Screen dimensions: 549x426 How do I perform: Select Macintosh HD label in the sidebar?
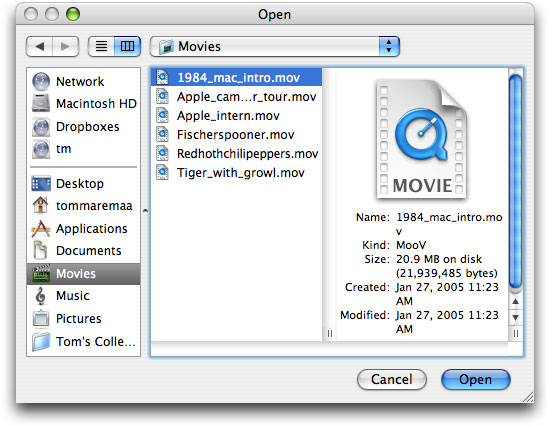point(96,104)
